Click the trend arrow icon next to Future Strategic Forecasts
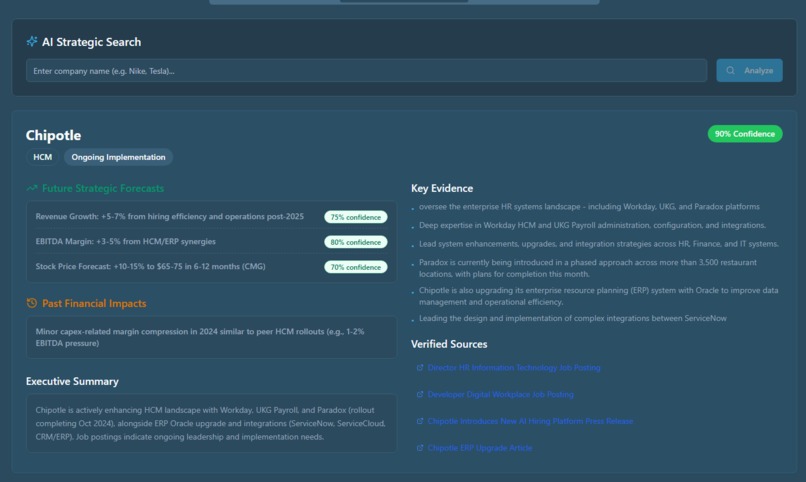Image resolution: width=806 pixels, height=482 pixels. click(x=32, y=188)
